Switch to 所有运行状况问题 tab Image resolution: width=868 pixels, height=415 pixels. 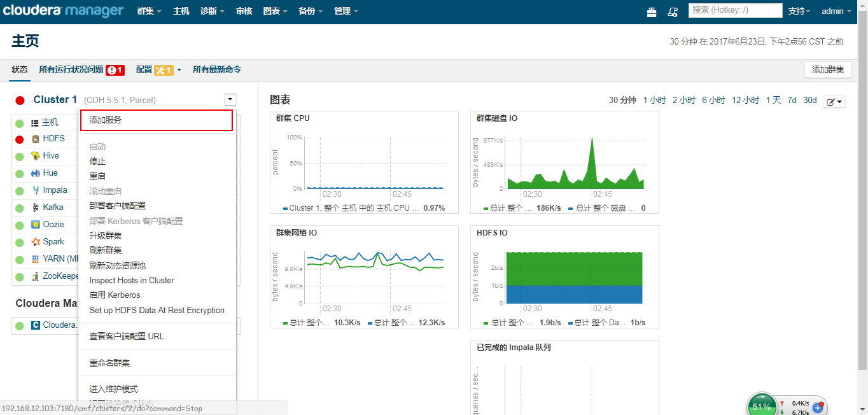(x=71, y=70)
